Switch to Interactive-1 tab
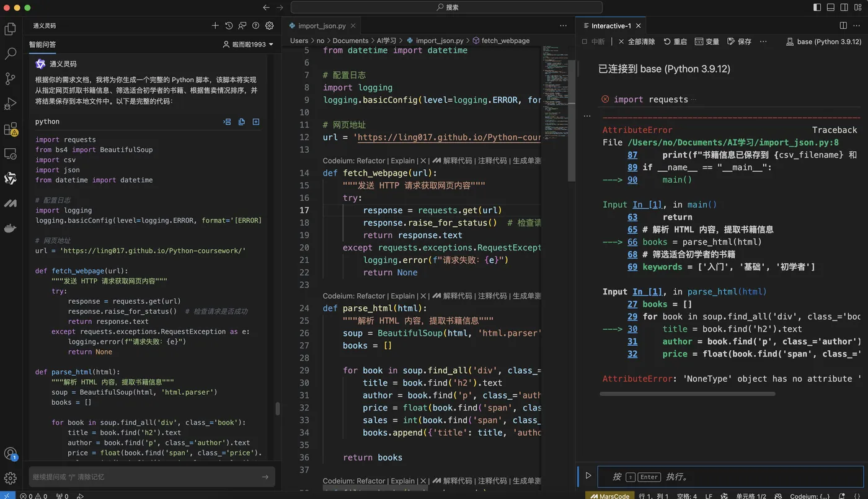868x499 pixels. pos(611,25)
